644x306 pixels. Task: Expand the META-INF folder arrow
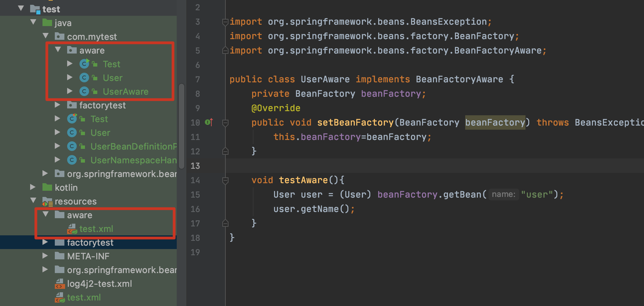(x=45, y=256)
